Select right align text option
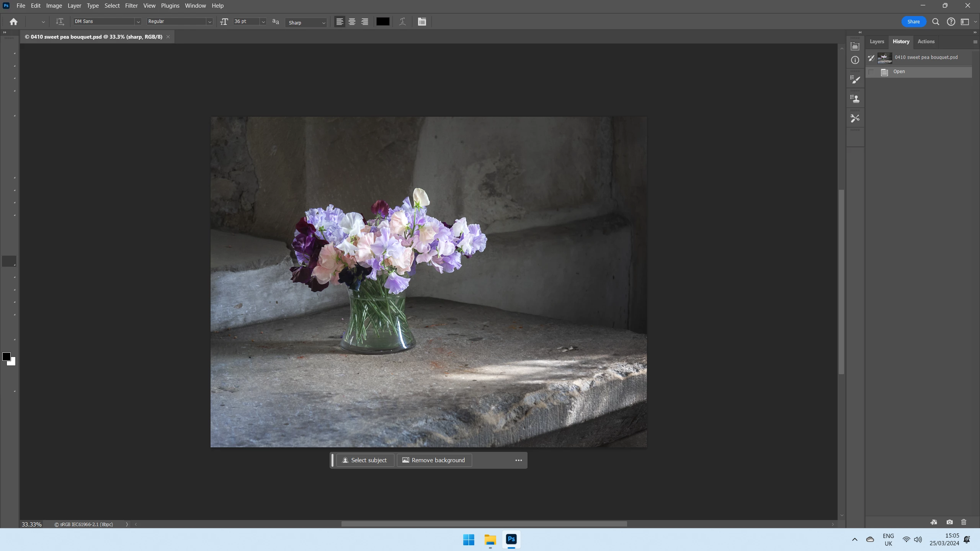 pyautogui.click(x=365, y=22)
